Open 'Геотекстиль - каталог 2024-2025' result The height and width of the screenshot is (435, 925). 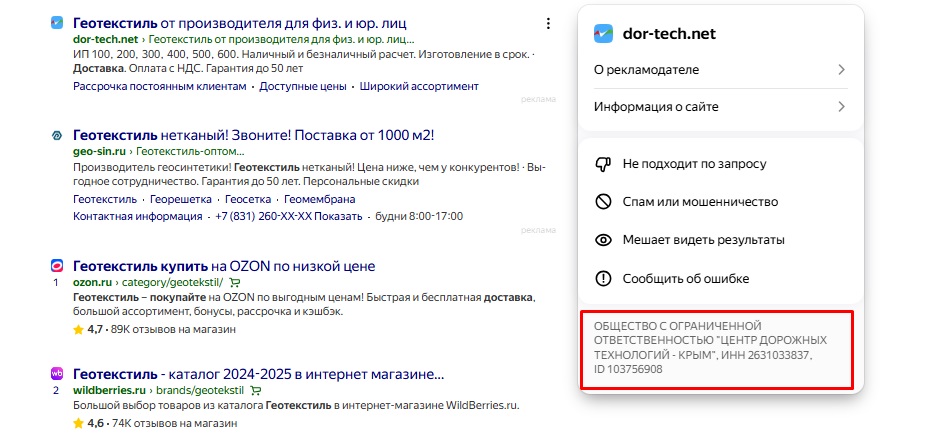tap(258, 374)
